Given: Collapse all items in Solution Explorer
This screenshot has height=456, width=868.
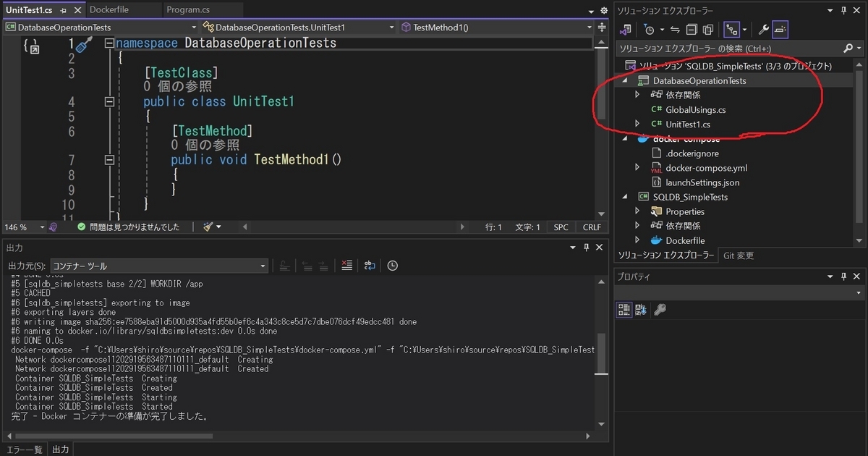Looking at the screenshot, I should pyautogui.click(x=692, y=30).
